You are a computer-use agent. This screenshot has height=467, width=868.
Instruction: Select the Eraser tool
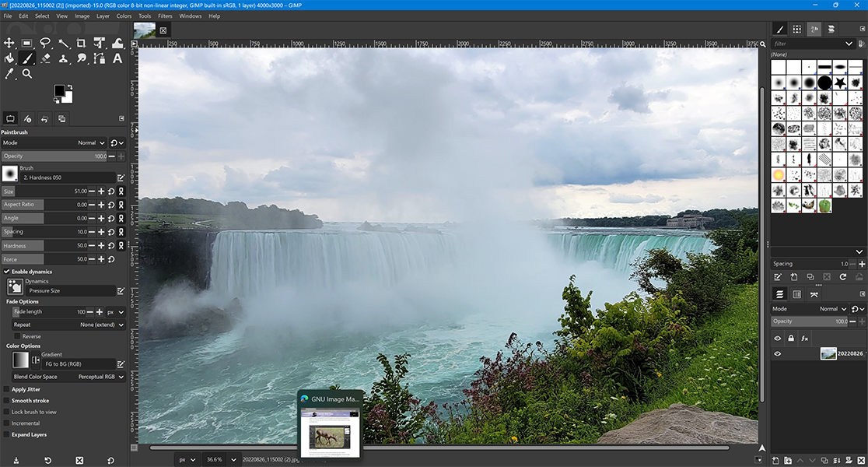click(45, 58)
